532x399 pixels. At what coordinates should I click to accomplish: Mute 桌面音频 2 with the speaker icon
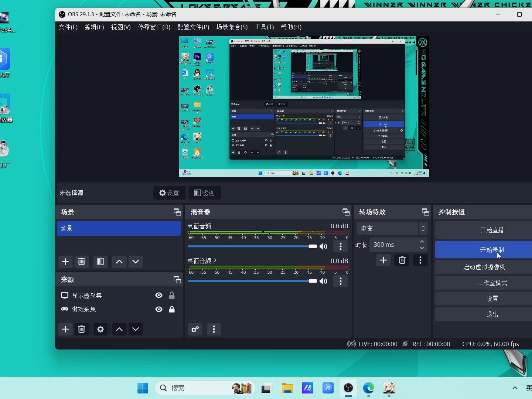coord(323,281)
